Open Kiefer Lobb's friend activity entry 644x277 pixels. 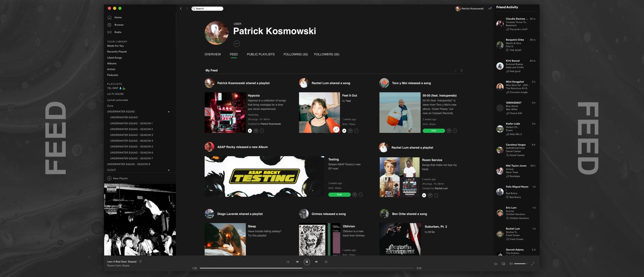click(516, 129)
